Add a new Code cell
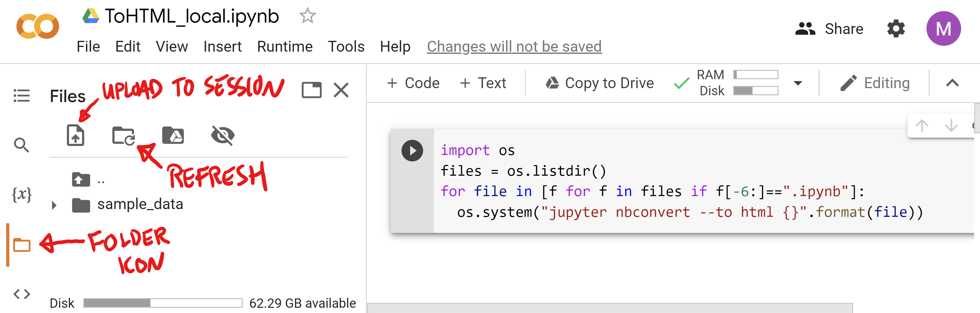 (x=413, y=83)
